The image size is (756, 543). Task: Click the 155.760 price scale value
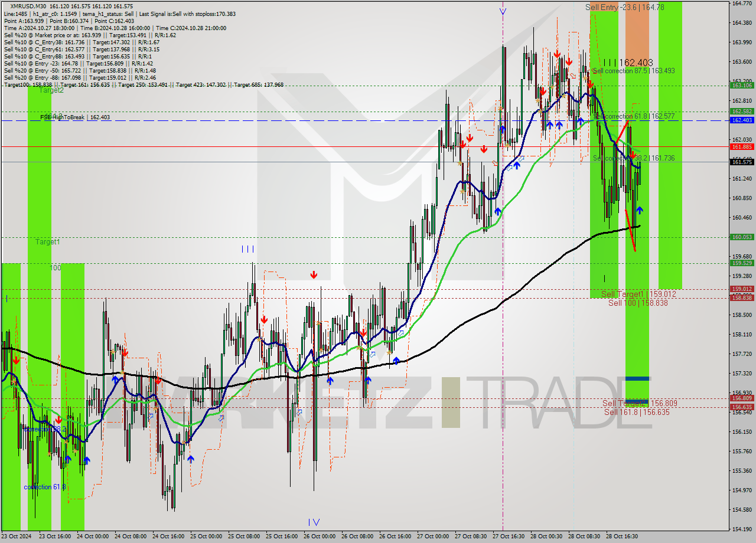[742, 451]
